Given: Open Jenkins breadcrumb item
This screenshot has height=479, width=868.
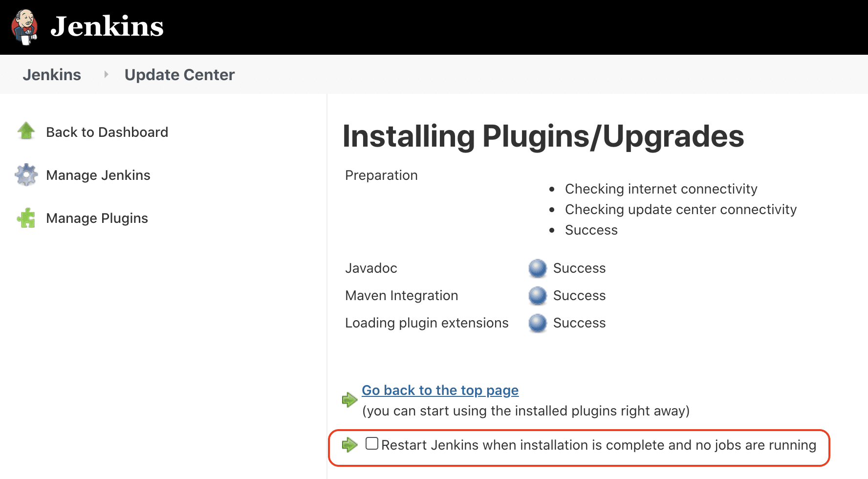Looking at the screenshot, I should (52, 75).
